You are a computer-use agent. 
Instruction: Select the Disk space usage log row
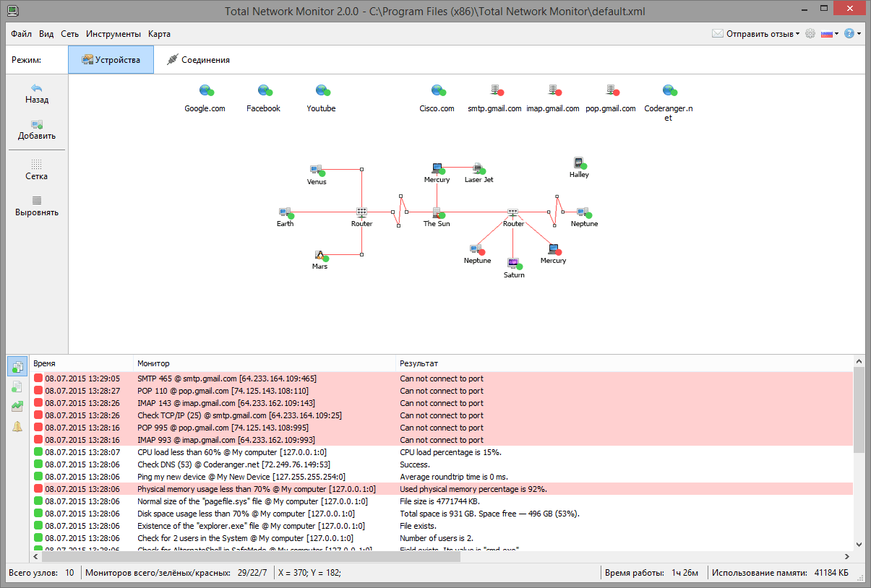point(442,514)
